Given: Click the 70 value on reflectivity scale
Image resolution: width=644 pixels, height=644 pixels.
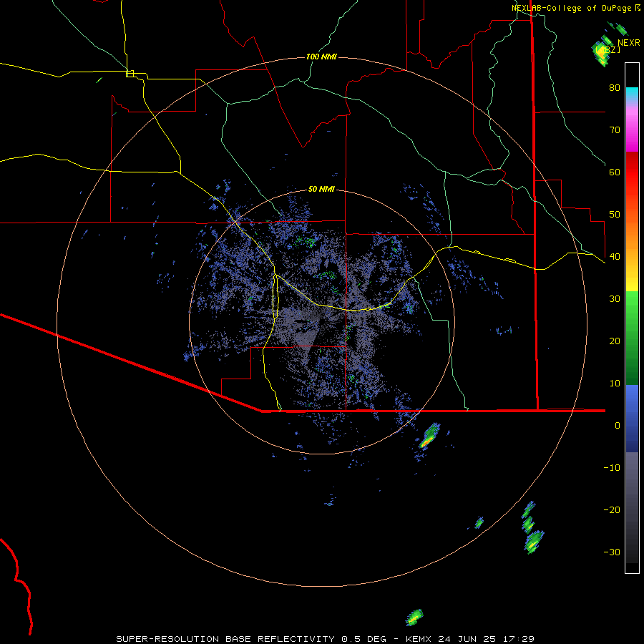Looking at the screenshot, I should coord(615,130).
